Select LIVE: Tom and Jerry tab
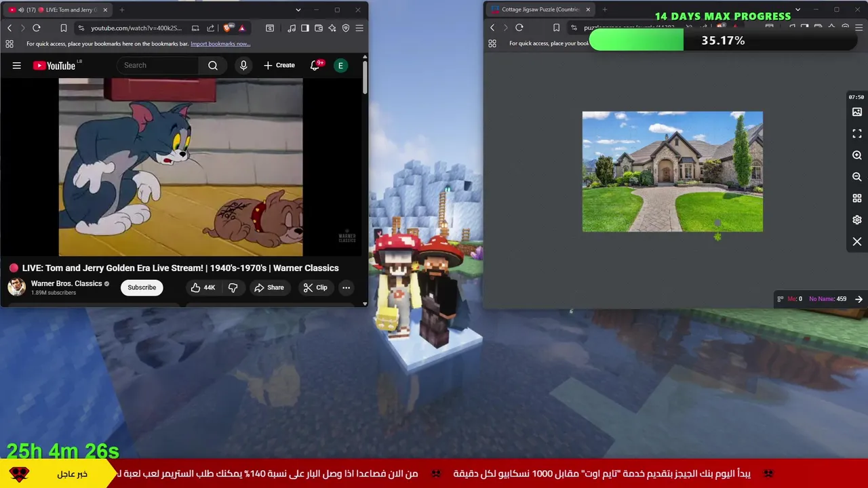868x488 pixels. (57, 9)
